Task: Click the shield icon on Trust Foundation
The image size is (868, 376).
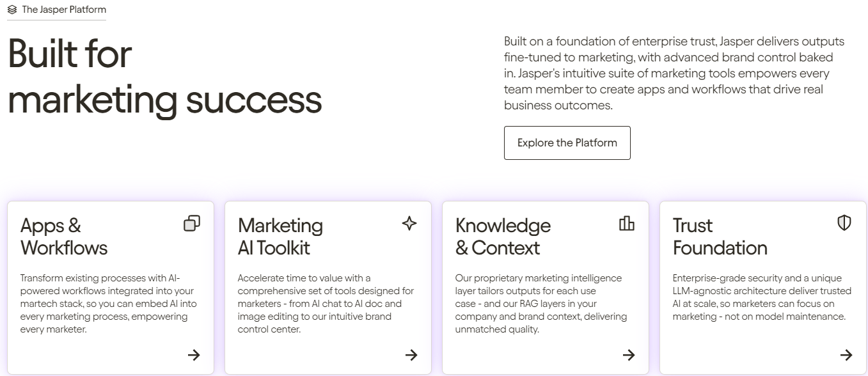Action: point(844,223)
